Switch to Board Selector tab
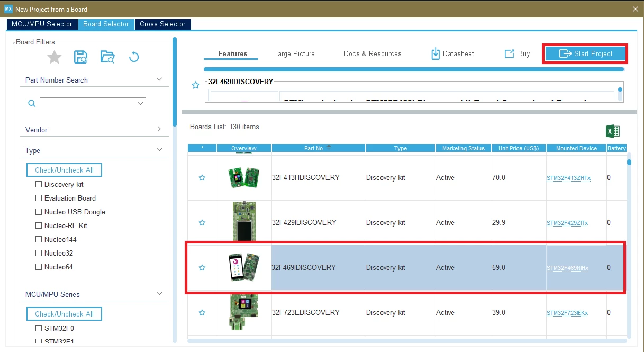Screen dimensions: 644x352 (x=106, y=24)
